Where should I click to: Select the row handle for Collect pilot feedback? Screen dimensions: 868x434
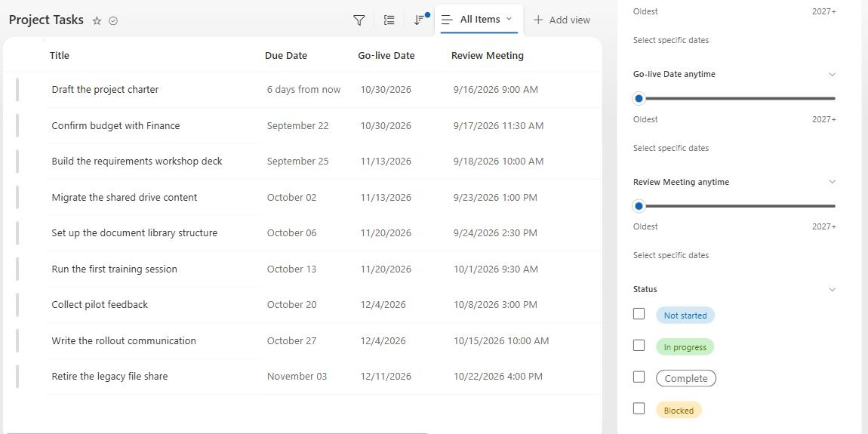pos(17,304)
